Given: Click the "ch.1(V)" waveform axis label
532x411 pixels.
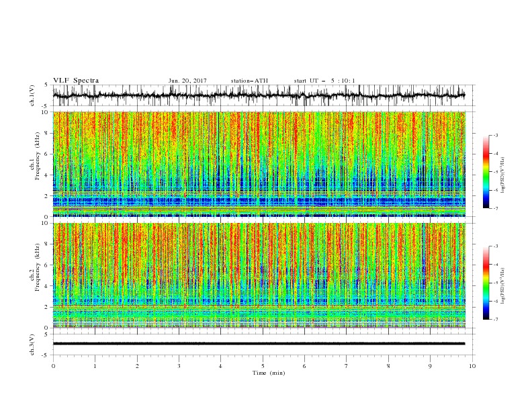Looking at the screenshot, I should coord(32,95).
